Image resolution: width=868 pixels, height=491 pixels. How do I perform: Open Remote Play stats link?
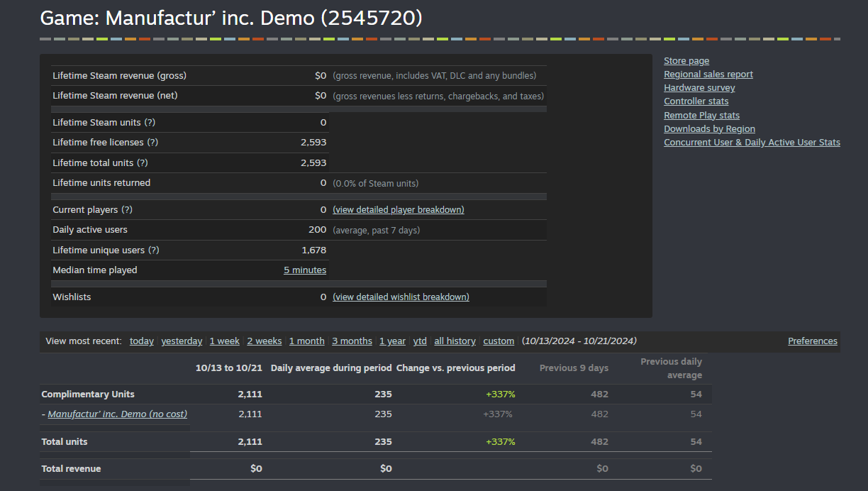(701, 116)
